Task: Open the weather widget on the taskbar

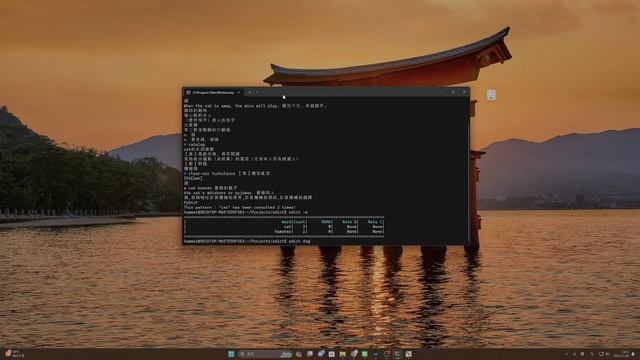Action: (14, 354)
